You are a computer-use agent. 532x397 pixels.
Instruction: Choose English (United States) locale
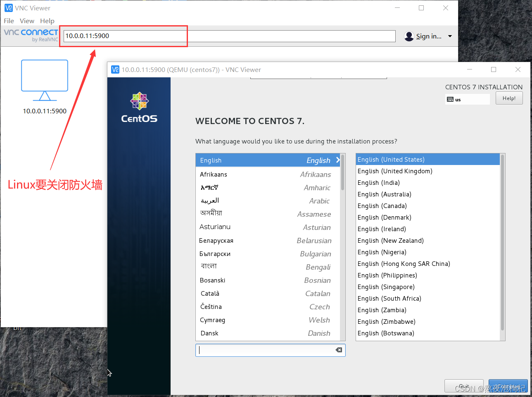tap(427, 160)
